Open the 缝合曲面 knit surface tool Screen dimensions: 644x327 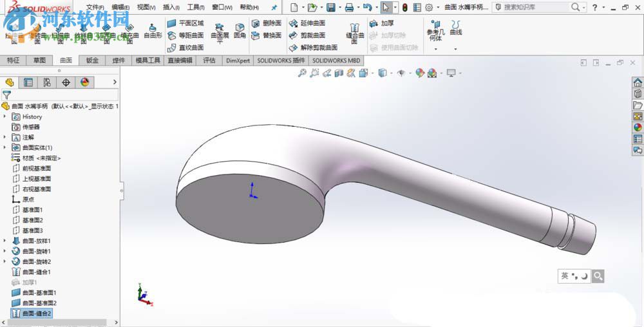355,33
